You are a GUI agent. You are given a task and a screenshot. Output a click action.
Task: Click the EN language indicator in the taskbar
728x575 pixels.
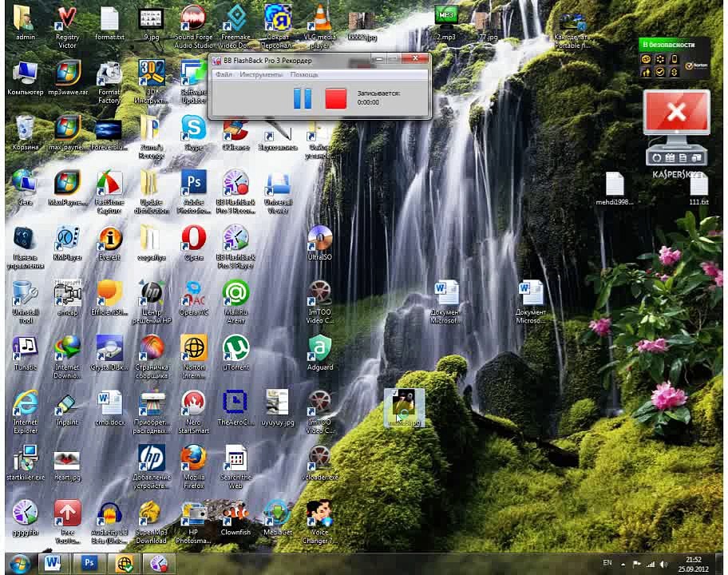(607, 563)
